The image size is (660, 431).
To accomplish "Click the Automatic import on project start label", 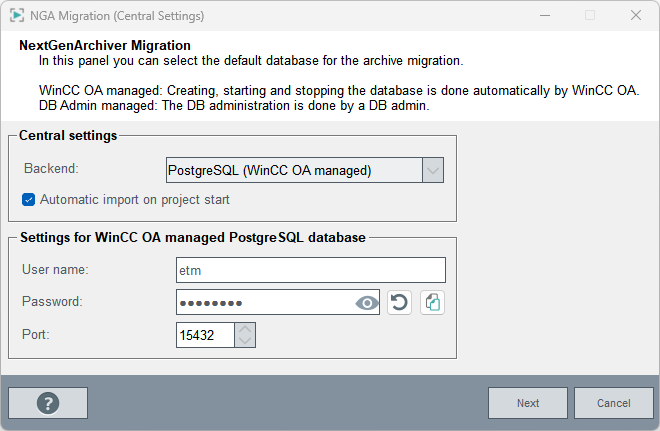I will coord(135,200).
